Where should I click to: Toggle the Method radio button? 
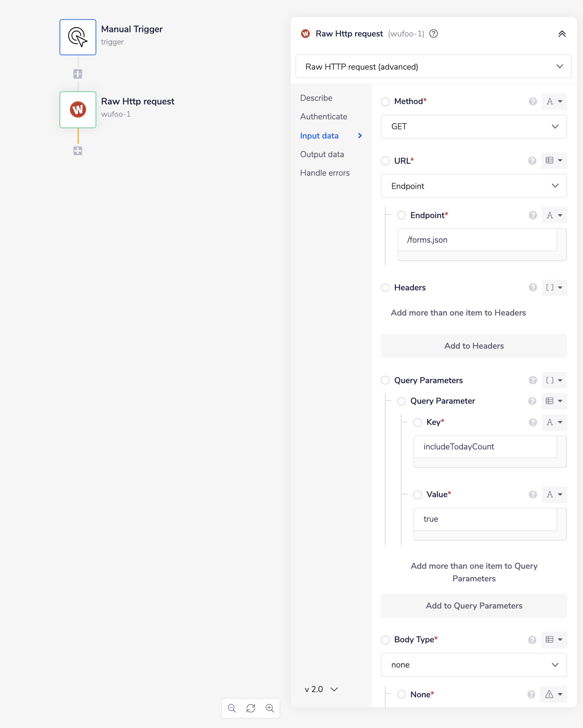point(385,101)
